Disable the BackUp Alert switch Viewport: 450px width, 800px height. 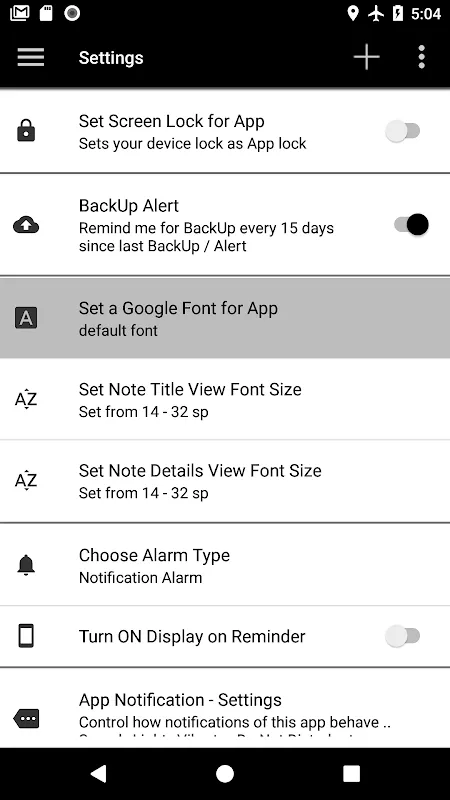click(x=411, y=225)
